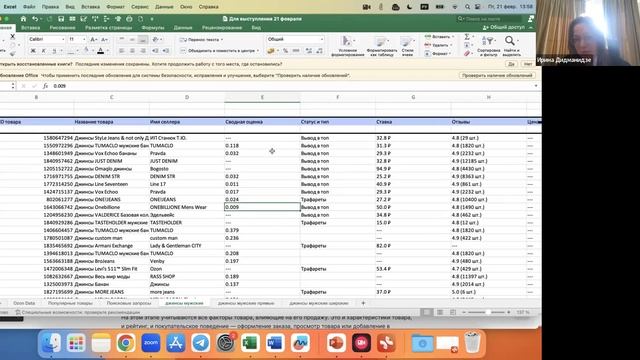
Task: Toggle Underline (Ч) formatting
Action: [54, 51]
